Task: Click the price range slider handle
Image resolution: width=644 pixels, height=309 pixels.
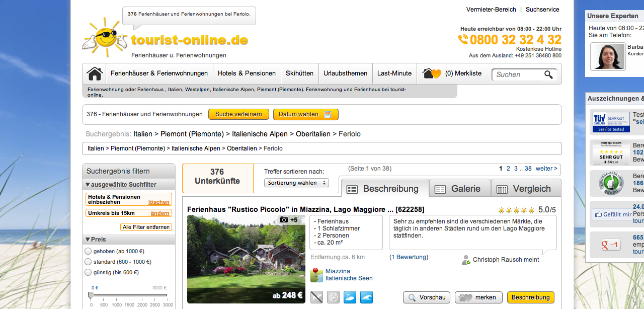Action: pyautogui.click(x=91, y=295)
